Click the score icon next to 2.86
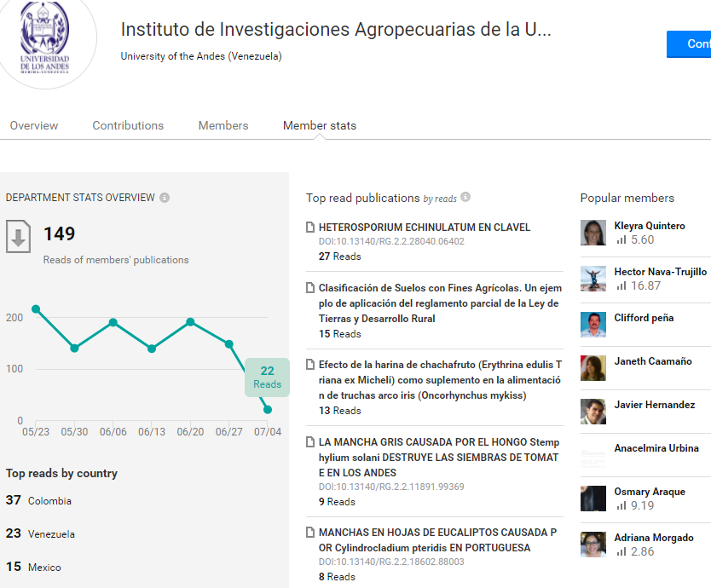The image size is (711, 588). pyautogui.click(x=621, y=551)
